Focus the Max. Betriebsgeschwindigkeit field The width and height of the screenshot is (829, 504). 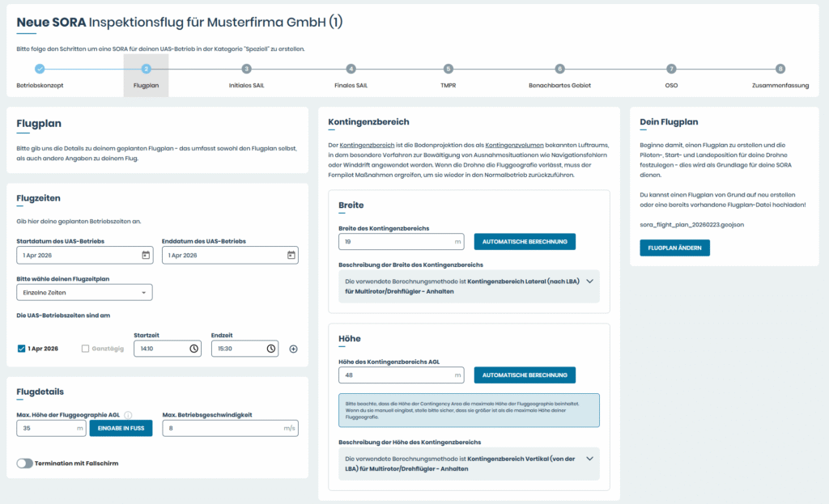230,429
